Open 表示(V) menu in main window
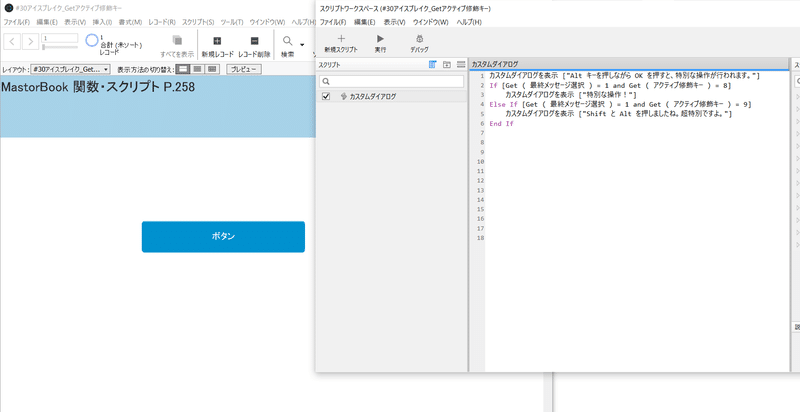The height and width of the screenshot is (412, 800). (75, 22)
